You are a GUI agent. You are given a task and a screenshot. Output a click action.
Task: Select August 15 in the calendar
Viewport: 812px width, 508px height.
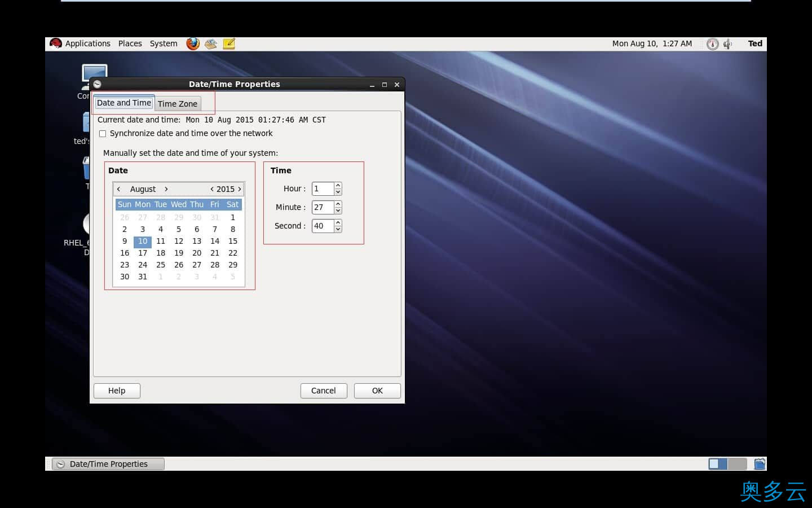click(233, 241)
